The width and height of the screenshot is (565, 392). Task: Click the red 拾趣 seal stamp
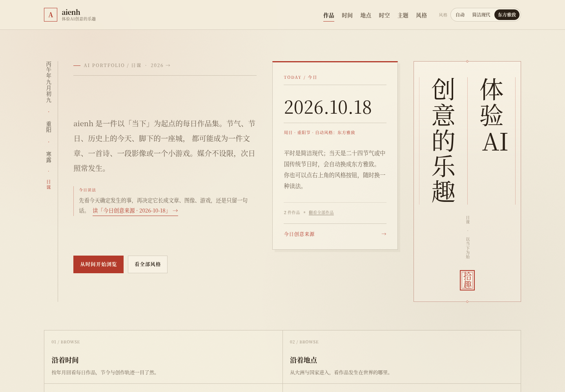point(467,280)
